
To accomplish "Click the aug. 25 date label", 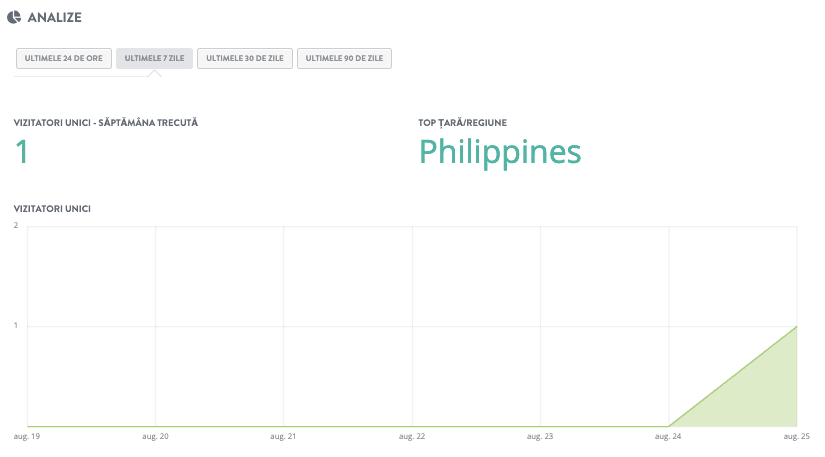I will 799,436.
